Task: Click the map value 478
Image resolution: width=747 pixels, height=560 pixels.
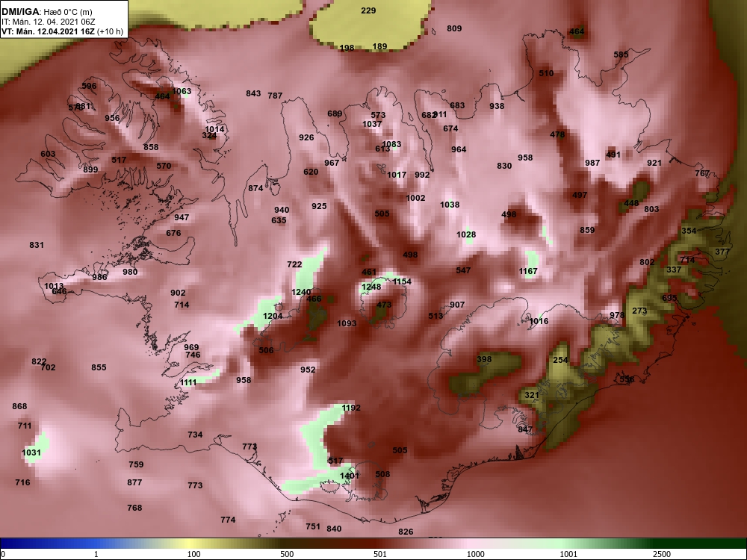Action: point(557,134)
